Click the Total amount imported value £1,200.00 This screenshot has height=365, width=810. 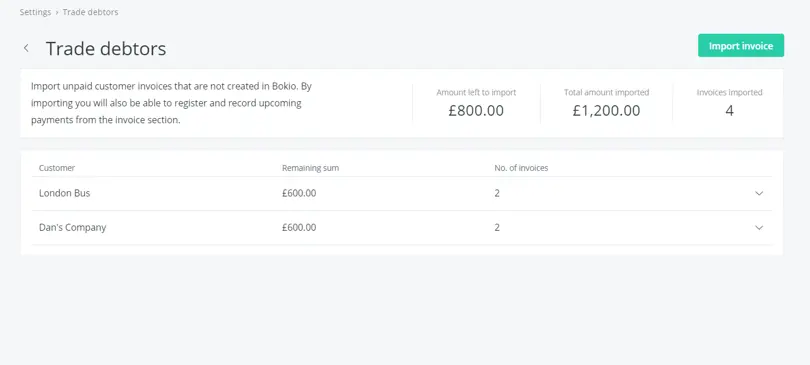[606, 110]
